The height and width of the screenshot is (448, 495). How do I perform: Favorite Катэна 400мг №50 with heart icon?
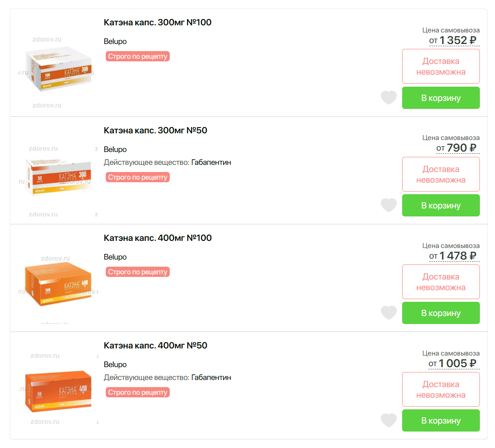(x=388, y=420)
